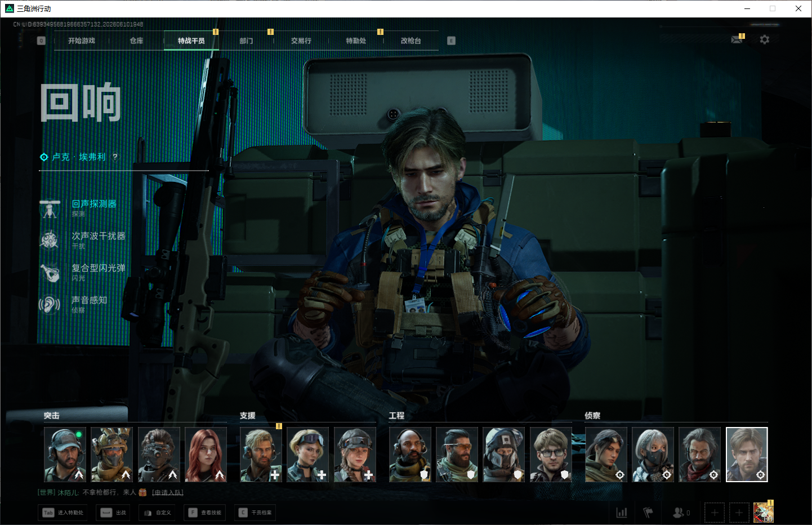812x525 pixels.
Task: Open the 改枪台 tab
Action: pyautogui.click(x=411, y=41)
